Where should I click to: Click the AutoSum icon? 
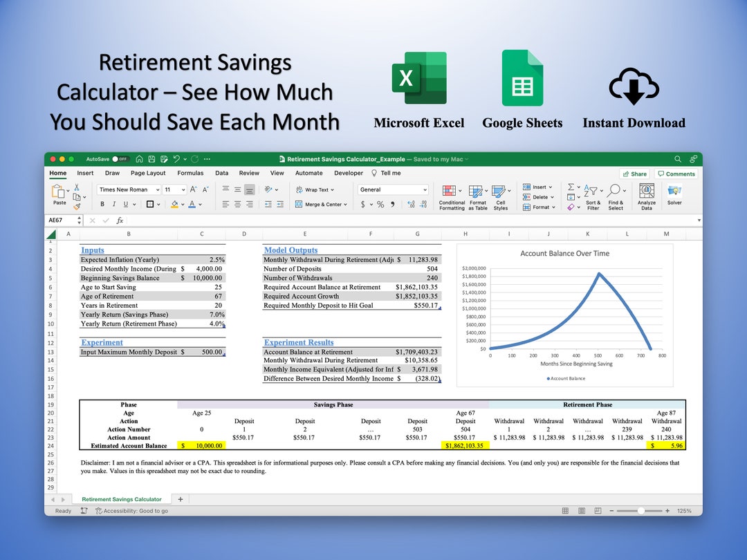571,187
